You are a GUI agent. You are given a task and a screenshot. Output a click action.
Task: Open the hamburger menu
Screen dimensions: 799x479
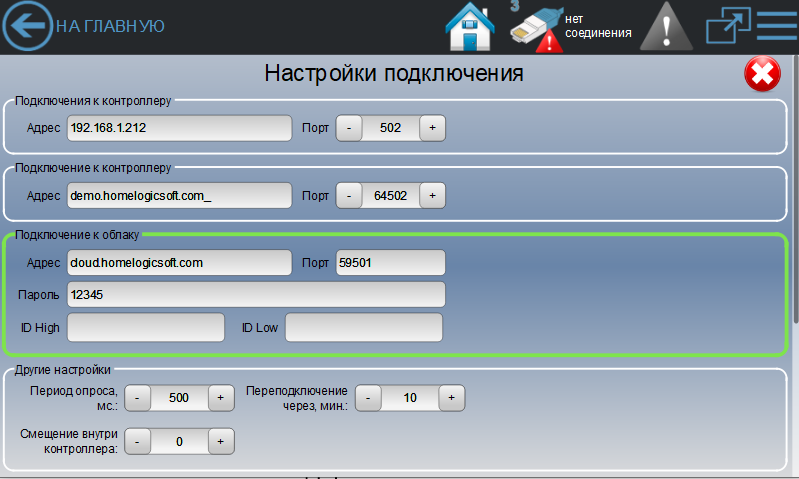tap(776, 26)
